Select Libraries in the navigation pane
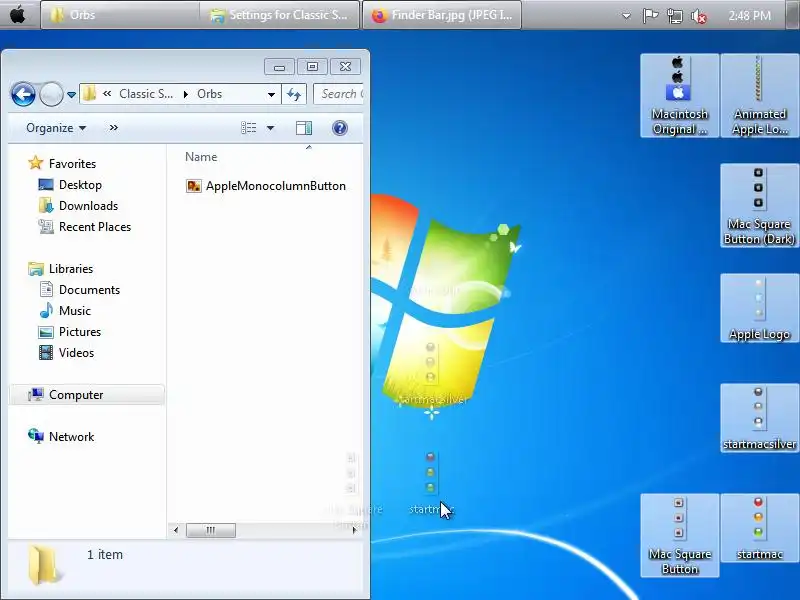This screenshot has height=600, width=800. tap(71, 268)
